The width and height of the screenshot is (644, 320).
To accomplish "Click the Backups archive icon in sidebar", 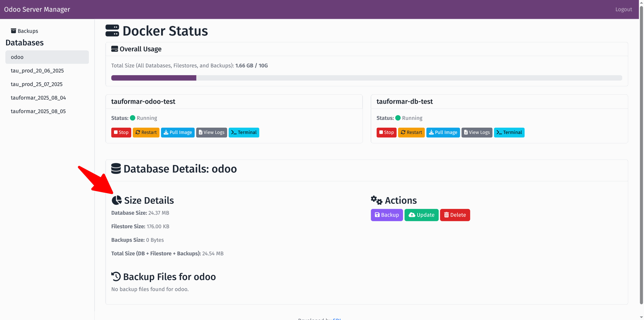I will 13,31.
